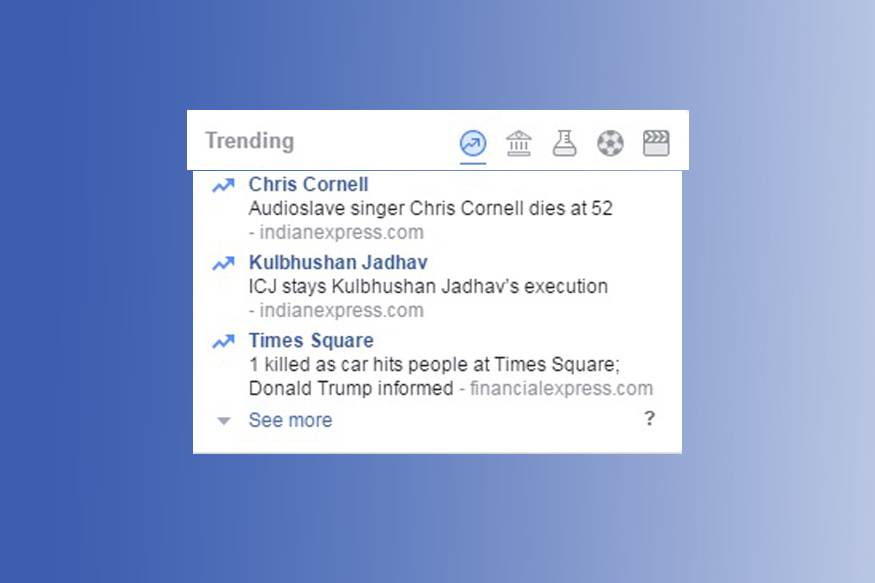
Task: Show Sports trends via soccer ball icon
Action: (610, 143)
